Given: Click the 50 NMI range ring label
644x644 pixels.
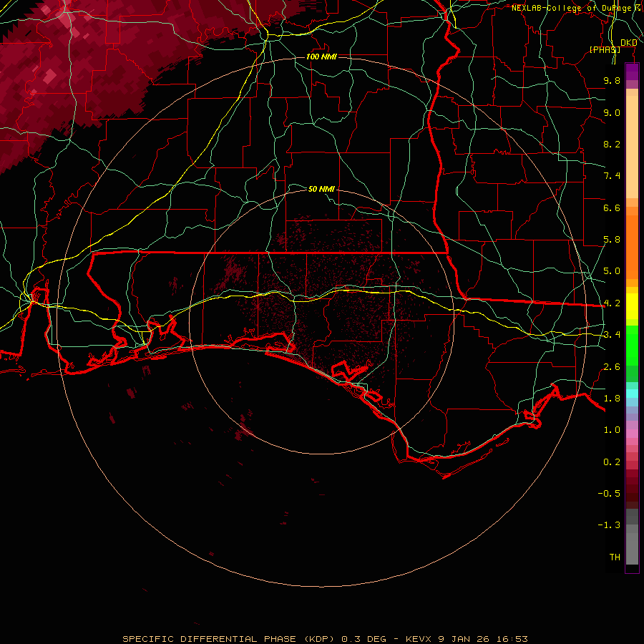Looking at the screenshot, I should pos(321,189).
